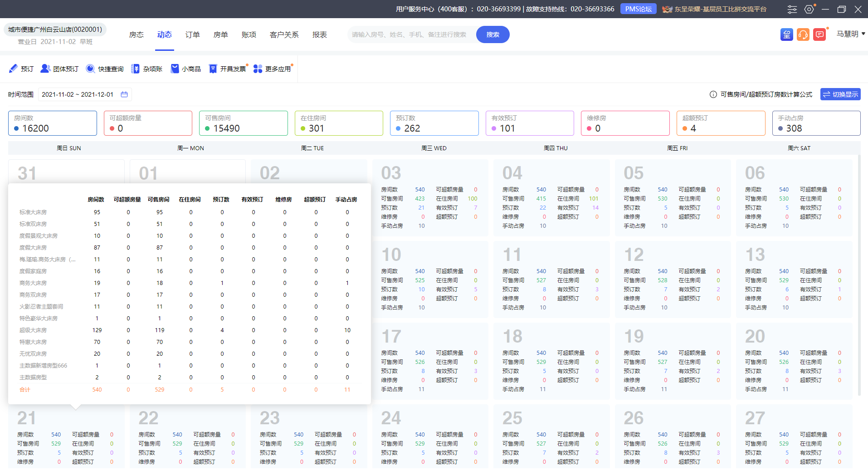Open the 更多应用 apps icon
This screenshot has height=471, width=868.
258,69
